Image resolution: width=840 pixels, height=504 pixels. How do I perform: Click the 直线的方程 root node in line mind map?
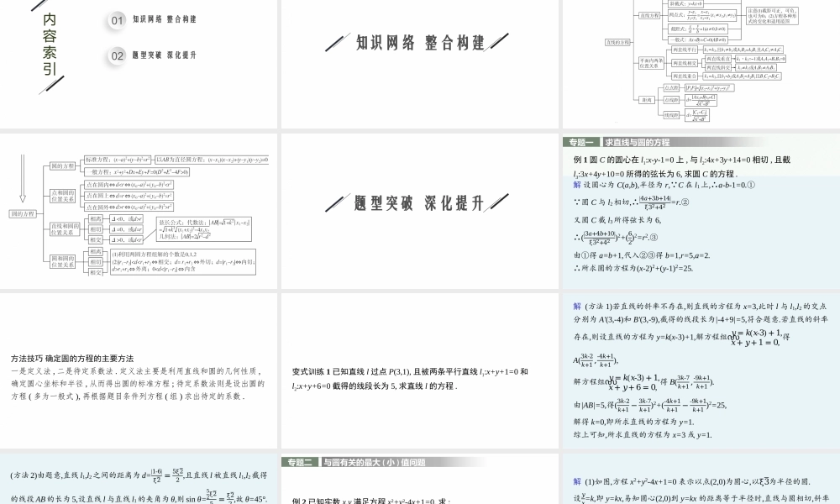click(x=617, y=42)
